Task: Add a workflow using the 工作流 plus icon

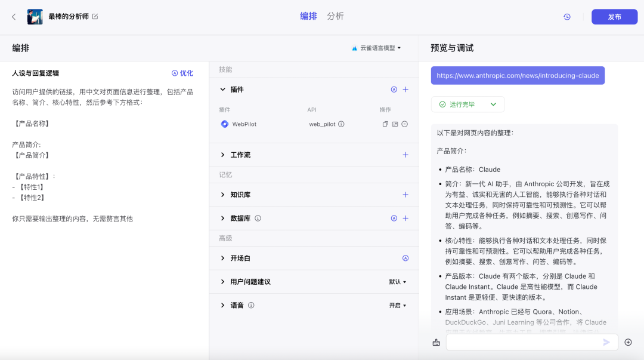Action: coord(405,155)
